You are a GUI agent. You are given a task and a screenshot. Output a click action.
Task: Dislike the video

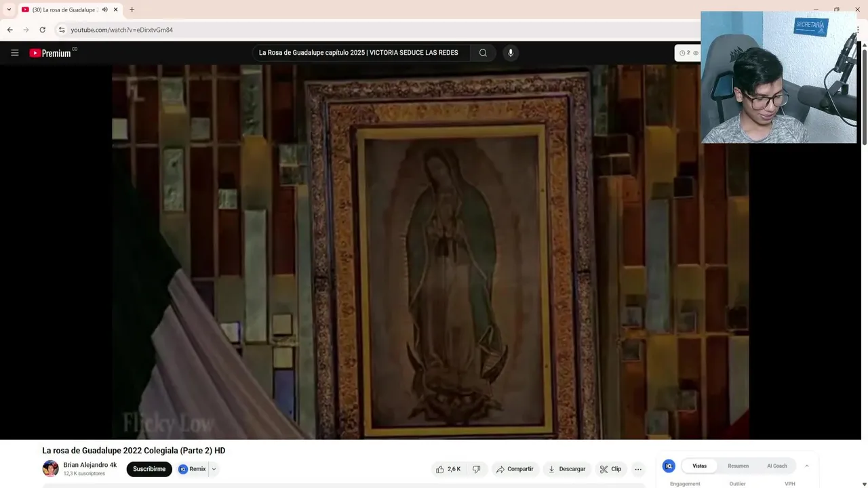coord(477,469)
